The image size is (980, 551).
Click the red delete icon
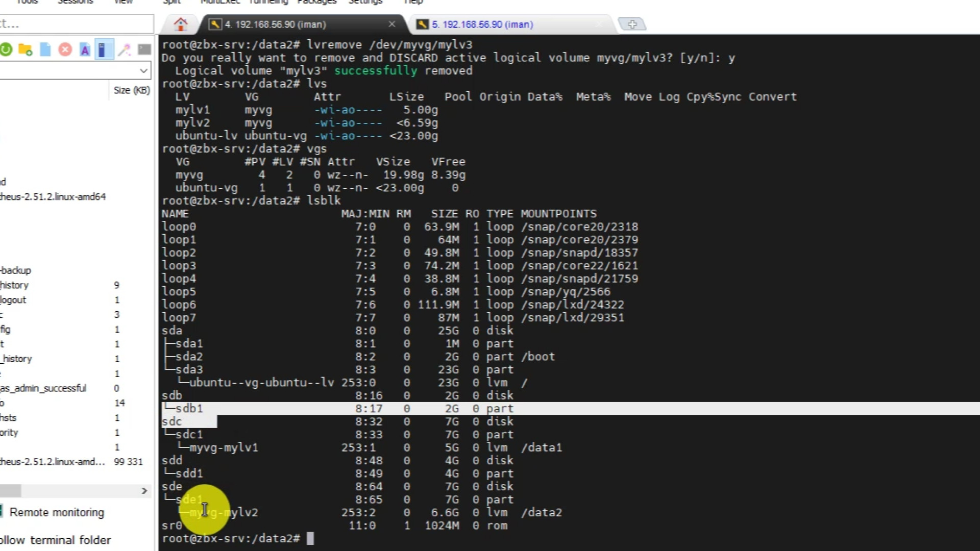tap(65, 49)
